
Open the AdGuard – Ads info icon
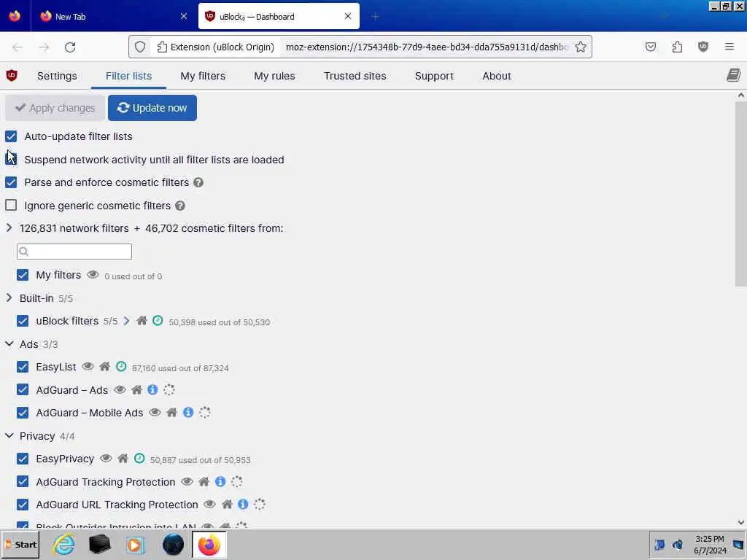[x=152, y=389]
